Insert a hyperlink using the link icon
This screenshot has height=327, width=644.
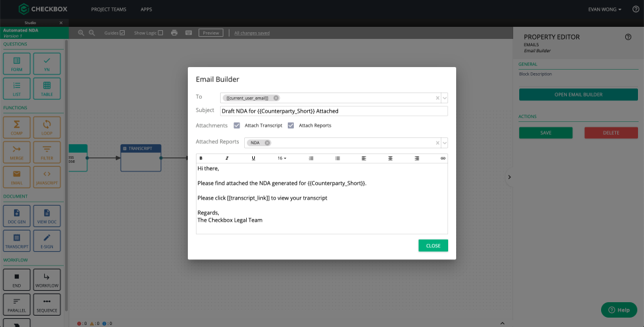tap(443, 158)
